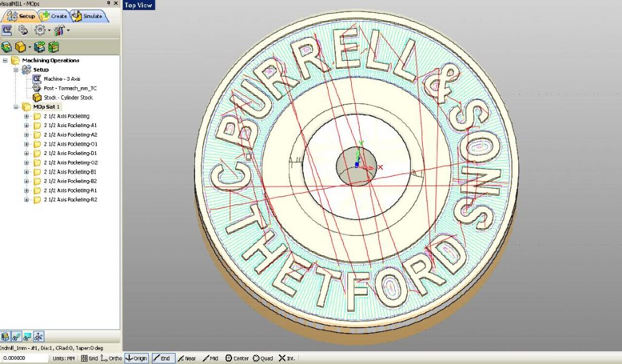
Task: Click the Endmill_1mm tool status text
Action: [52, 348]
